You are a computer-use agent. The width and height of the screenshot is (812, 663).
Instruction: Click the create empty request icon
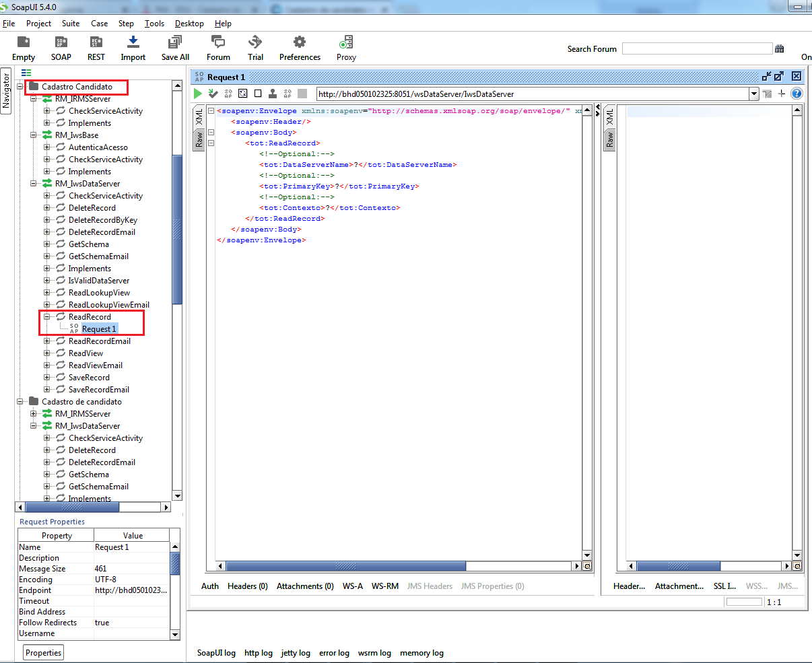click(x=258, y=94)
